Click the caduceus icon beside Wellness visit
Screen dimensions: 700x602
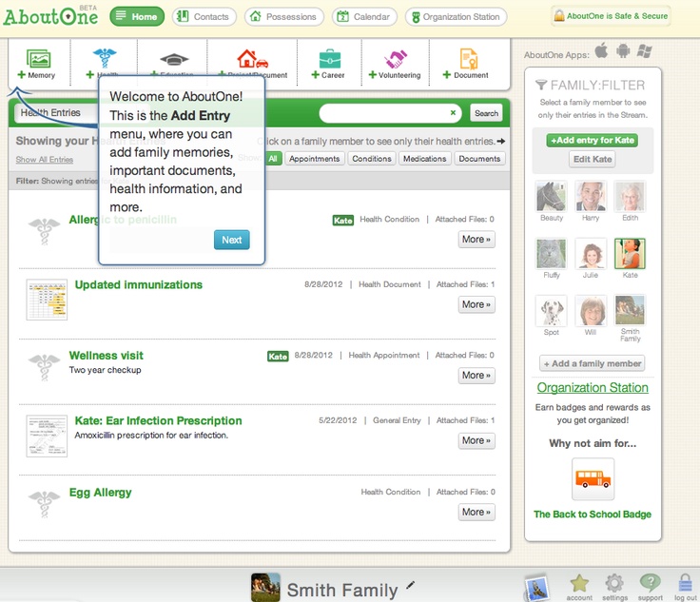(x=44, y=367)
